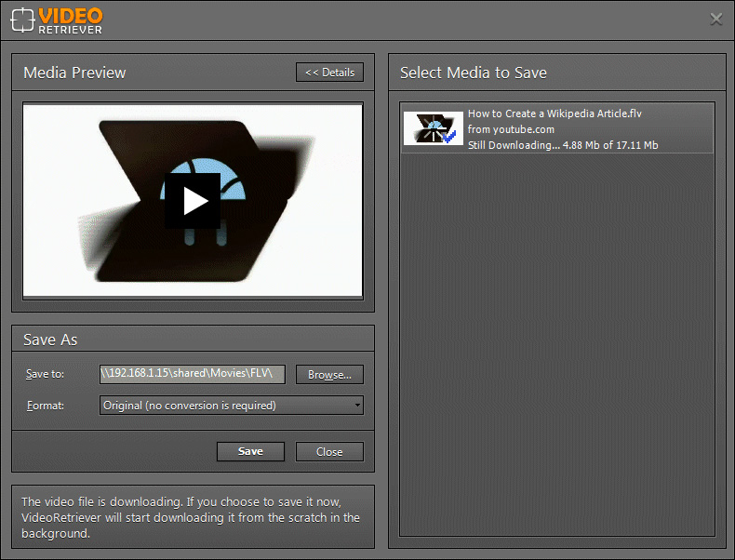
Task: Click the Save As heading
Action: 50,340
